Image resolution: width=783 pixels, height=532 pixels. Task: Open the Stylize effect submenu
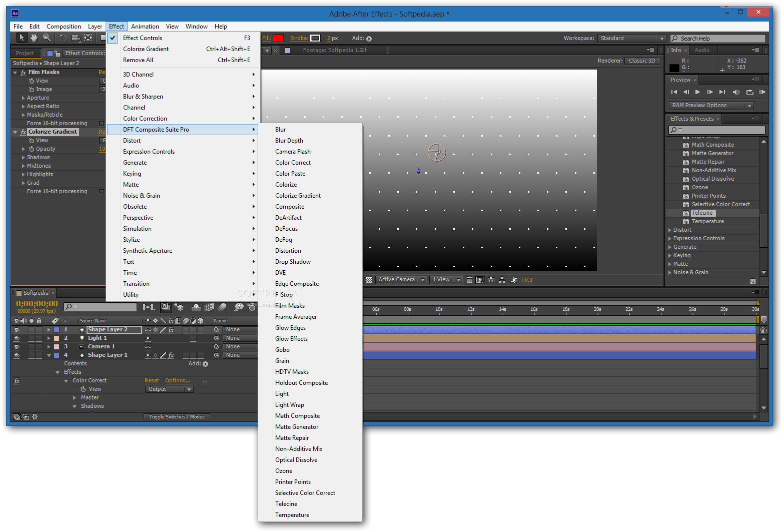(x=183, y=240)
